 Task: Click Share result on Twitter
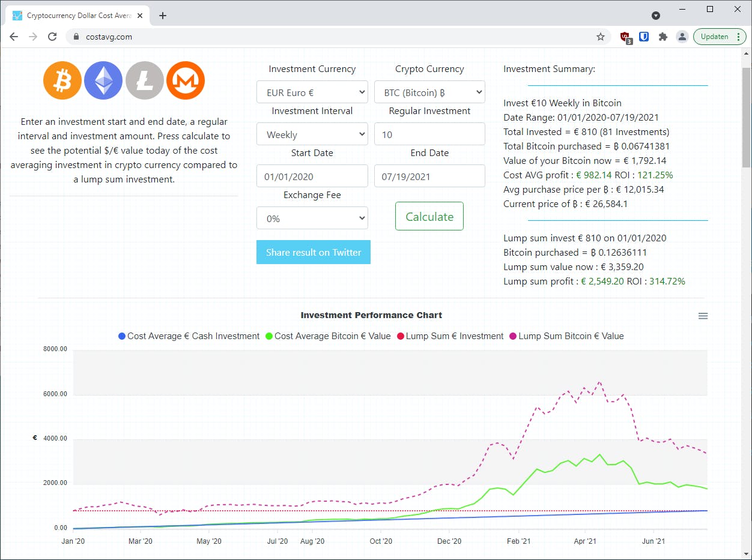tap(314, 253)
